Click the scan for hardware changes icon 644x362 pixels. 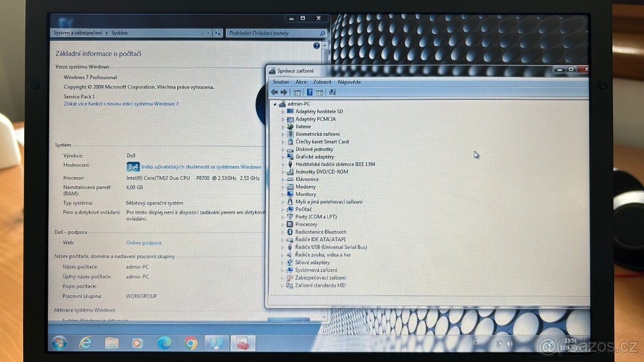coord(332,92)
